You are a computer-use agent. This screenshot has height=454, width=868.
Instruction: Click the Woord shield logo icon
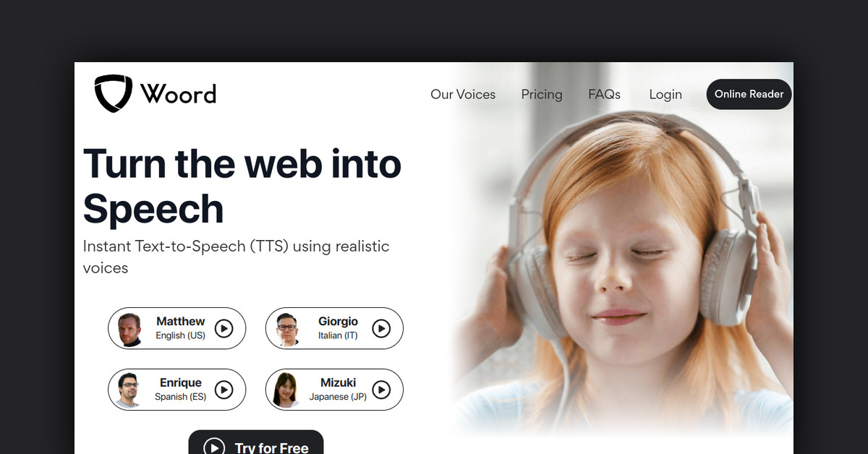[114, 94]
